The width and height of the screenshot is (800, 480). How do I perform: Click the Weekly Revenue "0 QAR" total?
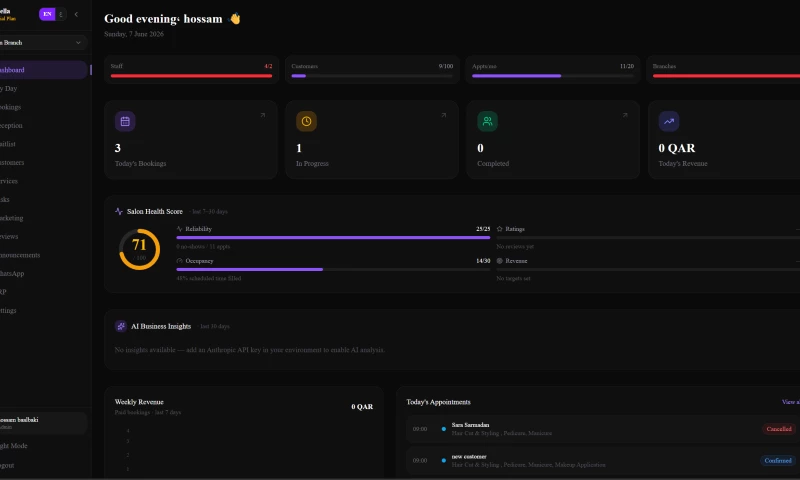362,407
